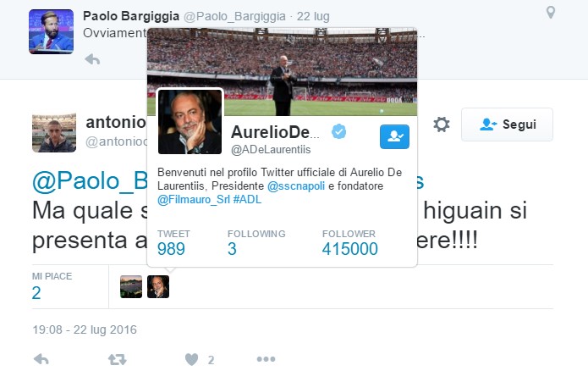The image size is (588, 382).
Task: Click the verified badge next to AurelioDe...
Action: (339, 132)
